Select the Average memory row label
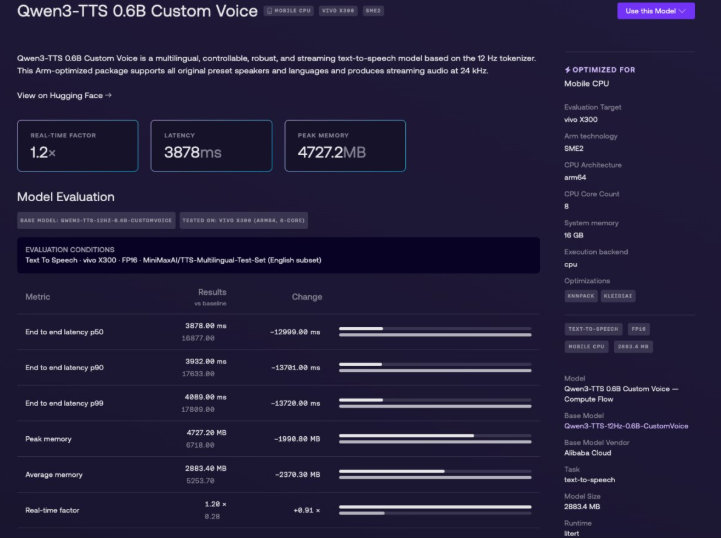 coord(54,475)
